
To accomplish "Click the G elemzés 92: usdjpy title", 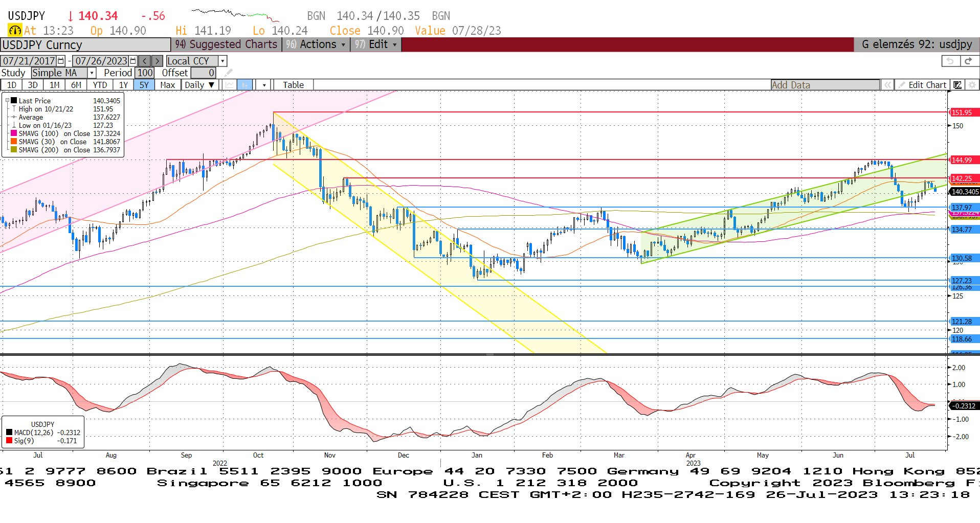I will tap(917, 44).
